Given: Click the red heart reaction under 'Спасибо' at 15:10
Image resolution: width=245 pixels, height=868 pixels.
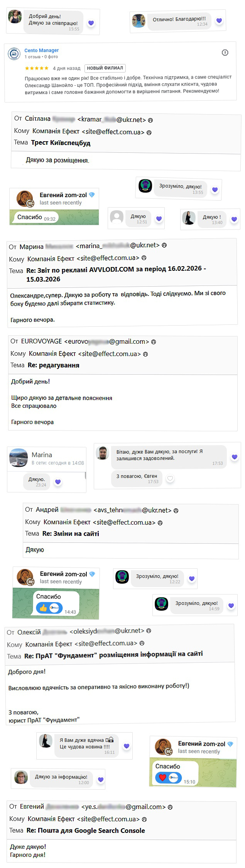Looking at the screenshot, I should click(162, 777).
